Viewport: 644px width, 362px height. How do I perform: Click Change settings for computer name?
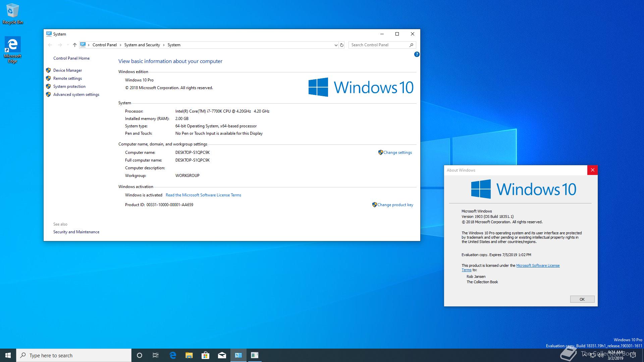tap(397, 153)
